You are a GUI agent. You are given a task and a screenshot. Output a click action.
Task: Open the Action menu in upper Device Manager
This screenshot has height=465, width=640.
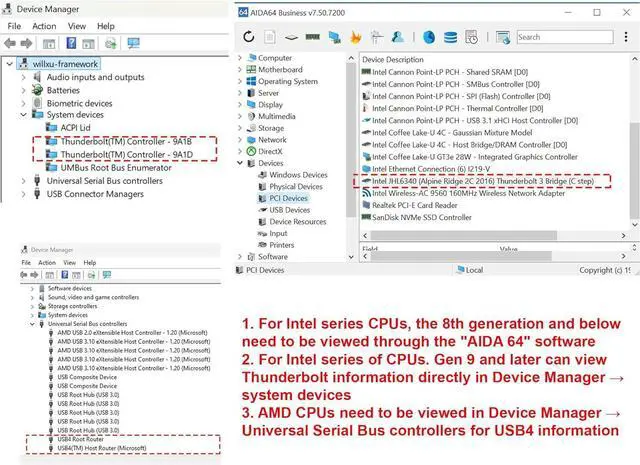[44, 26]
